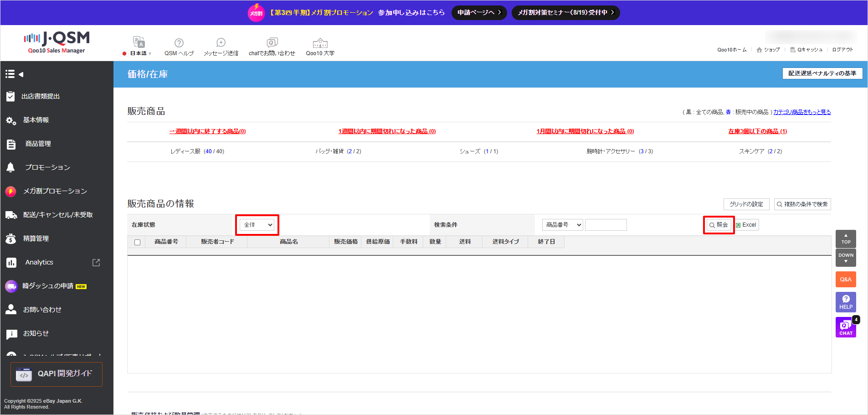Click the QSM ヘルプ question mark icon
Image resolution: width=868 pixels, height=415 pixels.
[179, 43]
